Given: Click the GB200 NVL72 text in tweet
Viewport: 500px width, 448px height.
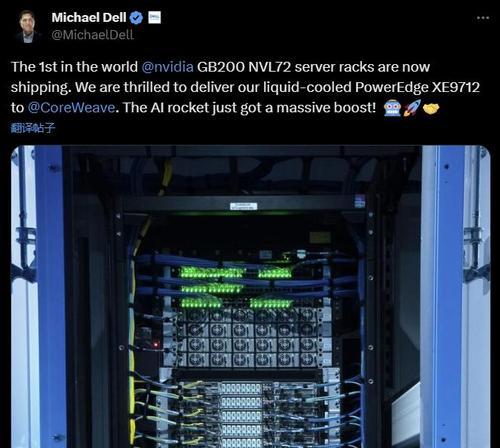Looking at the screenshot, I should point(244,67).
